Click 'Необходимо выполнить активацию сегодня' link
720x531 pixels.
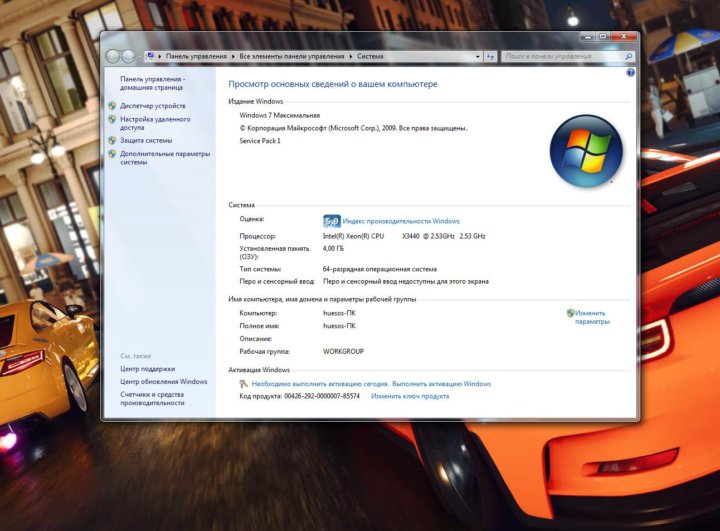tap(320, 384)
